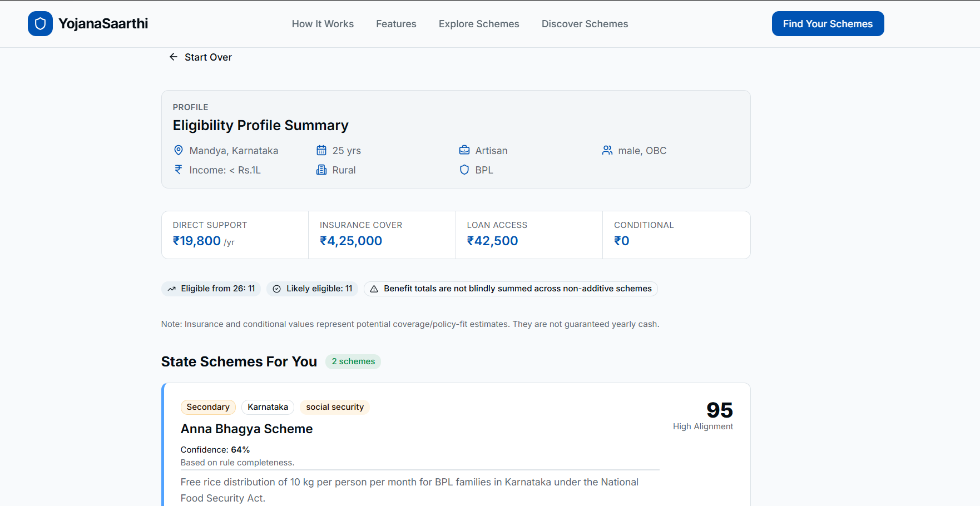Click the 2 schemes count badge
The image size is (980, 506).
353,361
